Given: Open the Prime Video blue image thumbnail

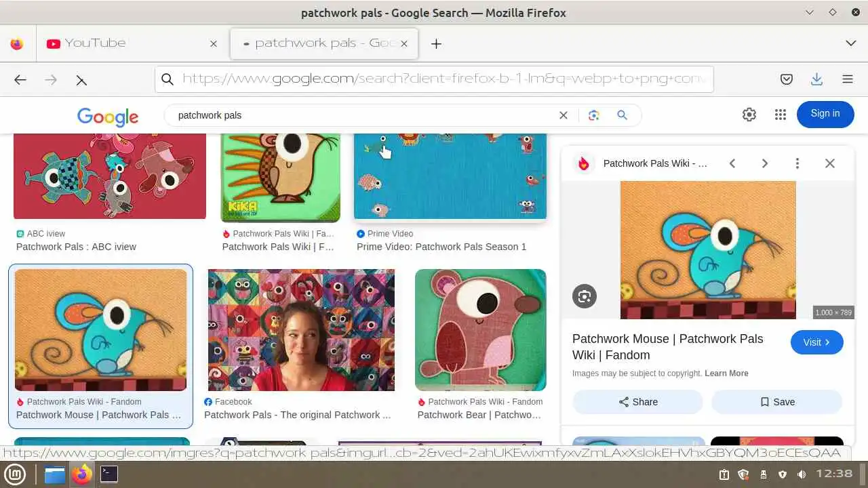Looking at the screenshot, I should 450,177.
